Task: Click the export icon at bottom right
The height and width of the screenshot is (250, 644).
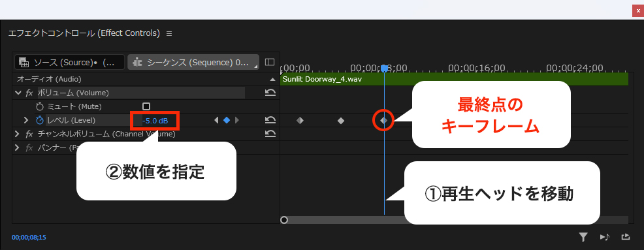Action: (625, 237)
